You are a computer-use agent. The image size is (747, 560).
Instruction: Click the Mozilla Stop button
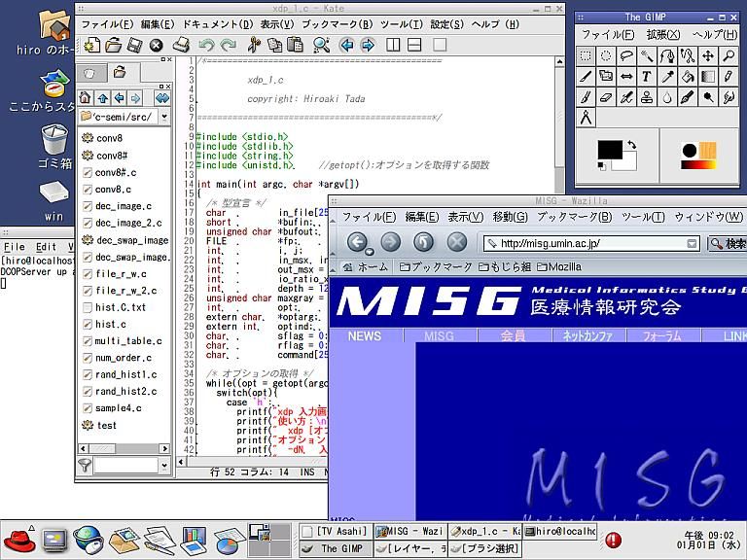coord(456,242)
